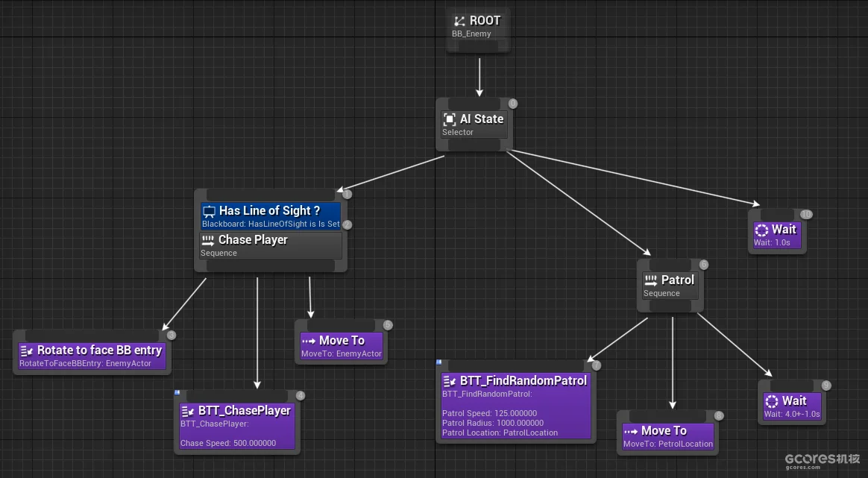Click the small blueprint badge above BTT_FindRandomPatrol

[439, 362]
